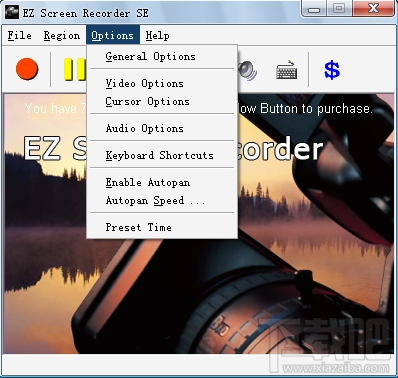Start recording with the red record button
The width and height of the screenshot is (398, 378).
(27, 69)
